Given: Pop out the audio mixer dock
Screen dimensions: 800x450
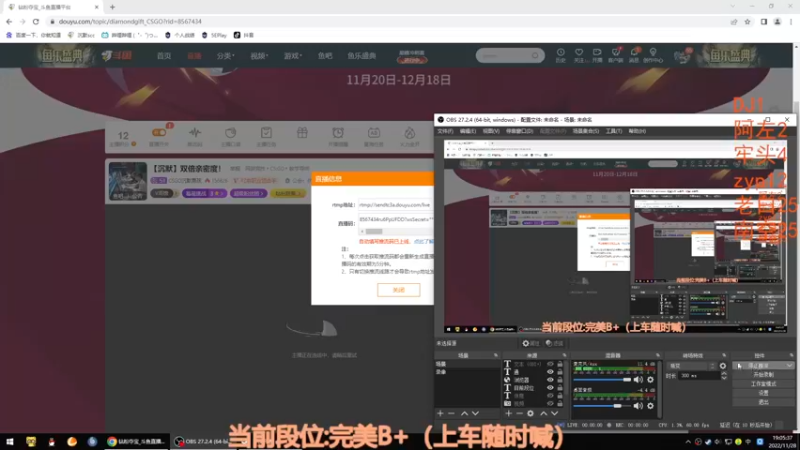Looking at the screenshot, I should coord(658,355).
